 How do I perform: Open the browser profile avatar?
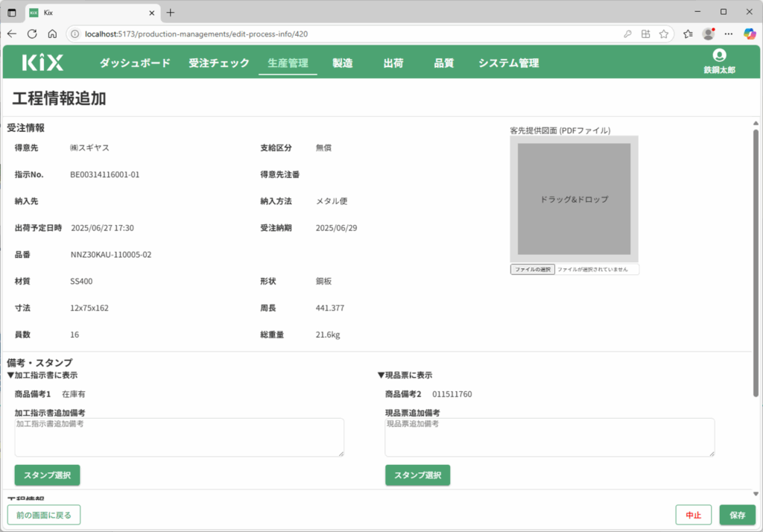tap(709, 34)
